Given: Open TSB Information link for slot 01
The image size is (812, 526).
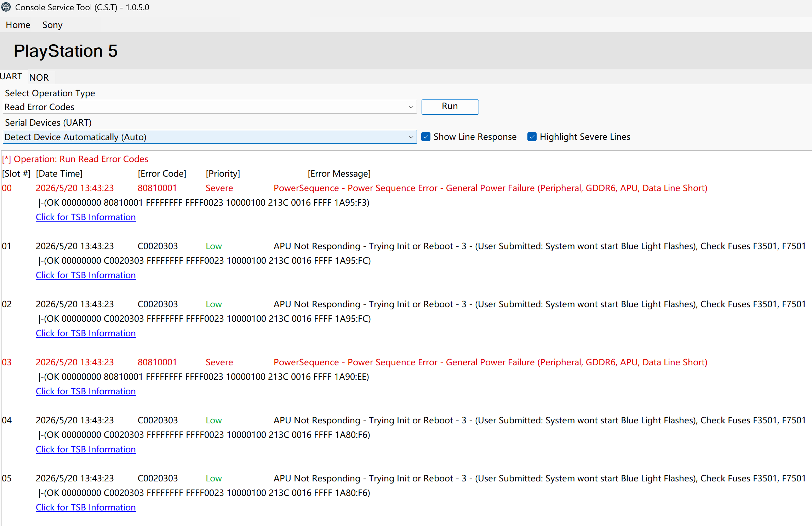Looking at the screenshot, I should pyautogui.click(x=86, y=275).
